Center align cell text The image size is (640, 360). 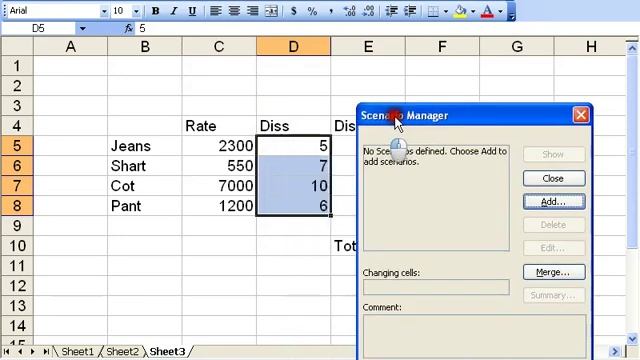click(x=234, y=11)
